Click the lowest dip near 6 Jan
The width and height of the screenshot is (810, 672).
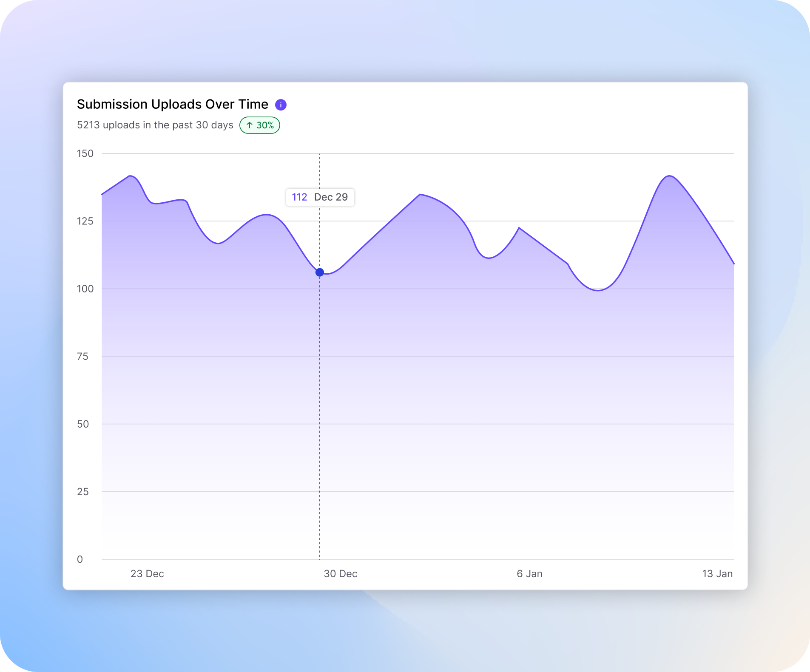tap(597, 291)
